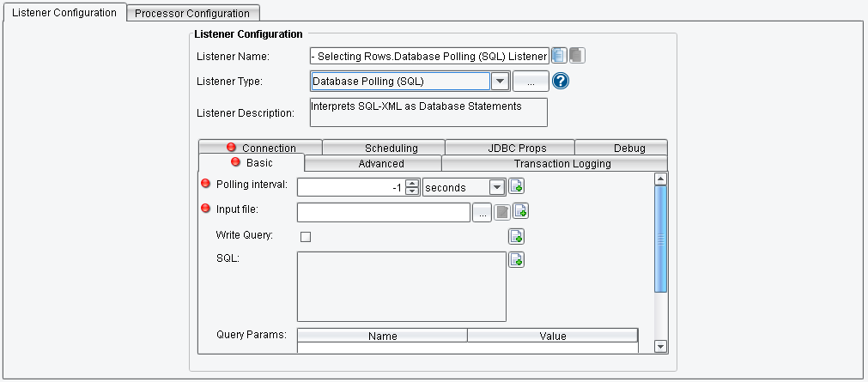This screenshot has width=868, height=382.
Task: Switch to the Processor Configuration tab
Action: pyautogui.click(x=192, y=13)
